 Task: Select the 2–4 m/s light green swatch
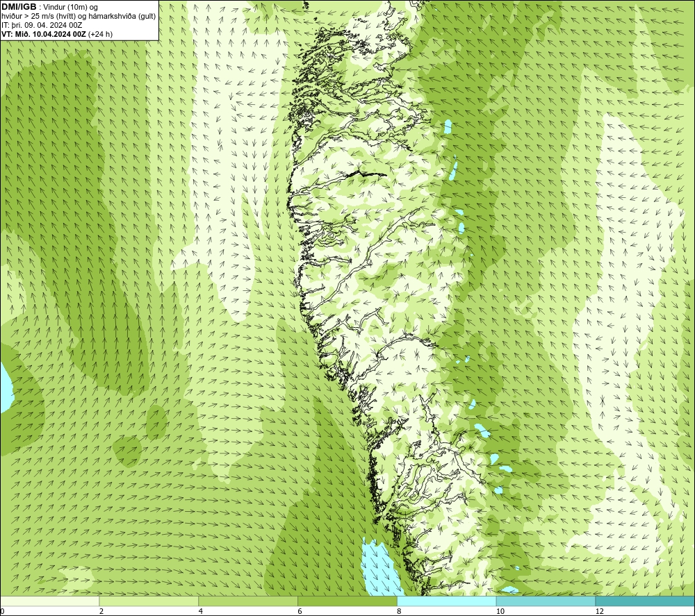click(x=149, y=601)
